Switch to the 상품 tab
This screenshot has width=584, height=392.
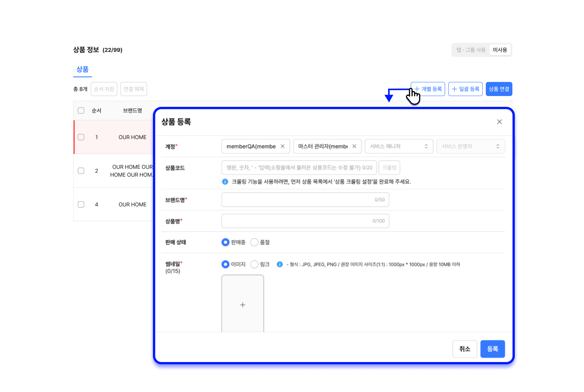click(82, 69)
